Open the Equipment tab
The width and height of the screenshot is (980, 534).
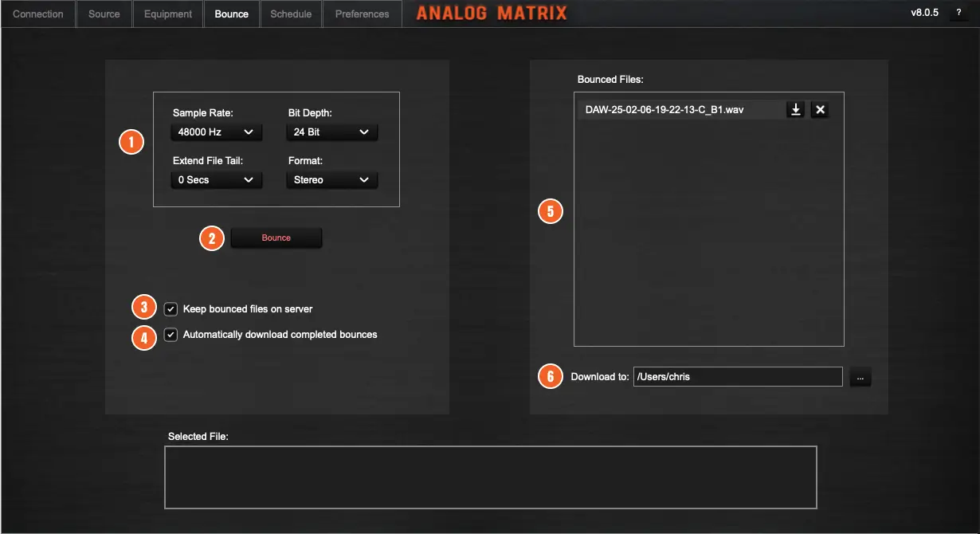(168, 14)
